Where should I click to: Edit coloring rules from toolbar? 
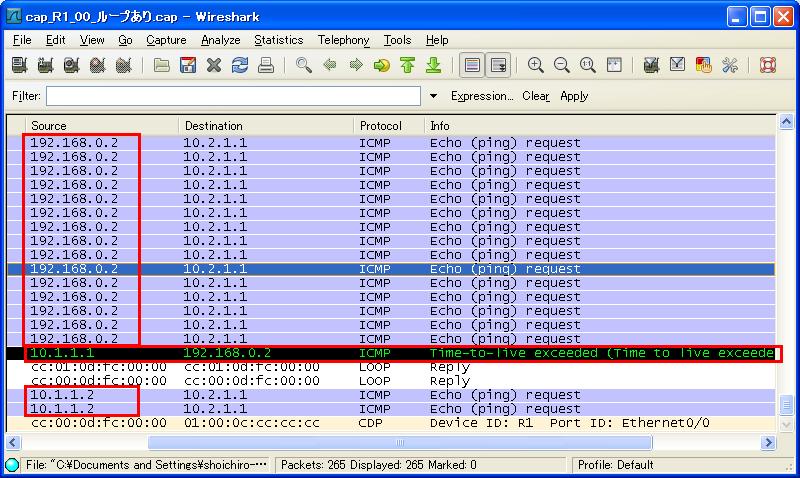704,65
